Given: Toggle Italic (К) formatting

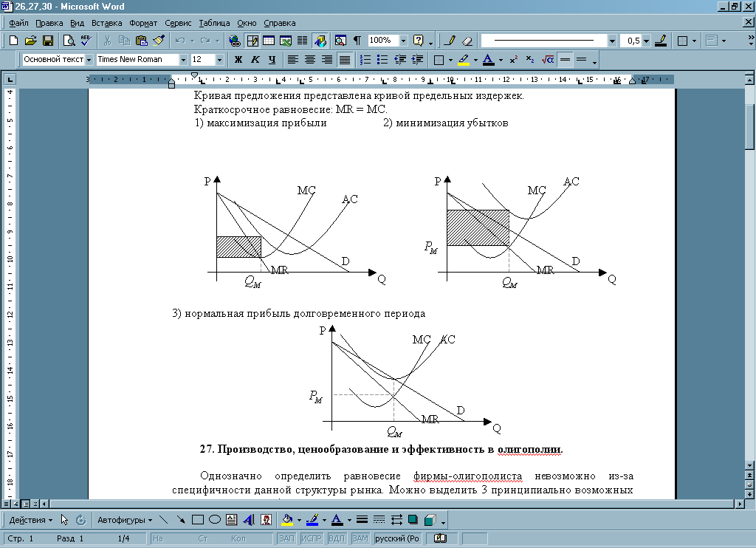Looking at the screenshot, I should (255, 60).
